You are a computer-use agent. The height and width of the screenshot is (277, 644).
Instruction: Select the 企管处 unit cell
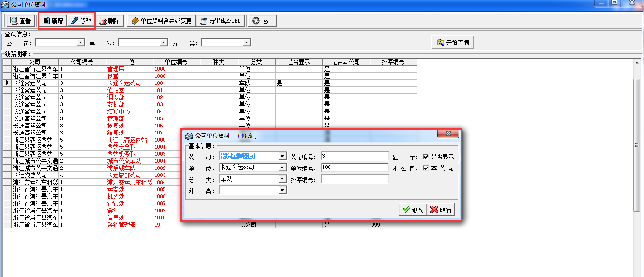pos(129,203)
